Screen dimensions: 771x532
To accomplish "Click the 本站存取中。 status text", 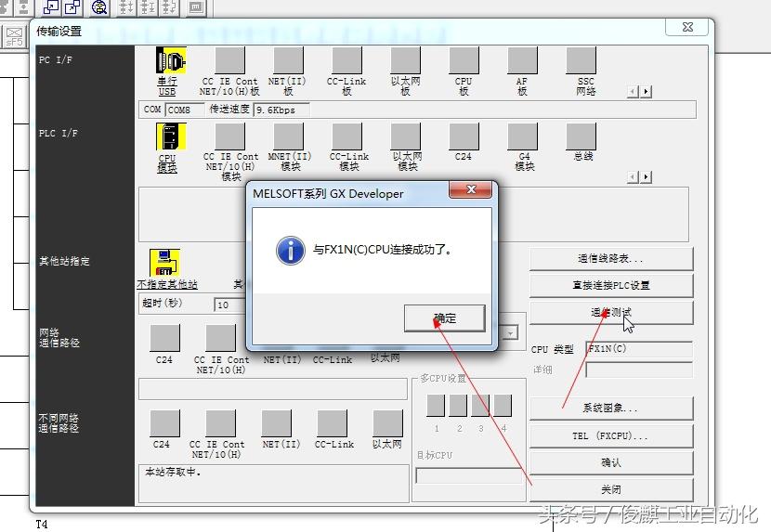I will pyautogui.click(x=173, y=472).
